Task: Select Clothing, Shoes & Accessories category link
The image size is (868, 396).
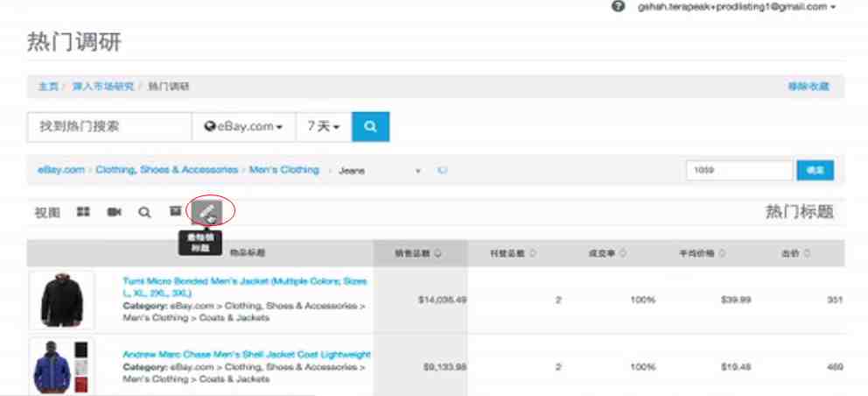Action: tap(166, 170)
